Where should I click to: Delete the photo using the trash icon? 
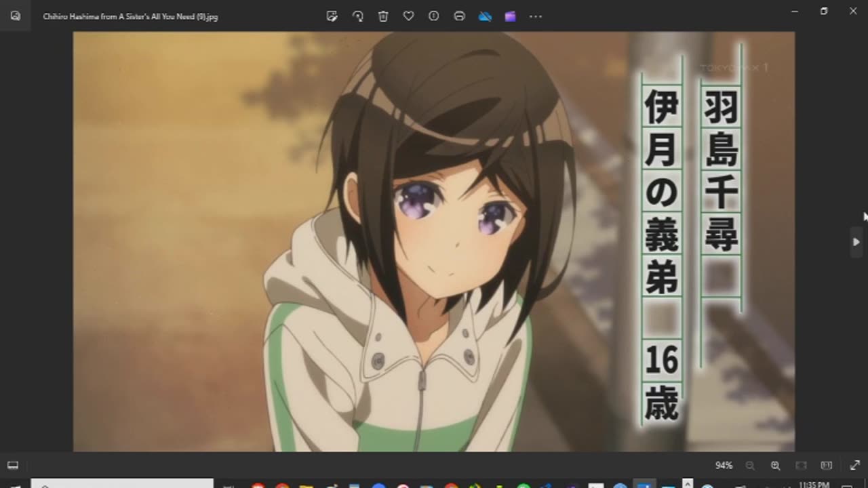(x=383, y=16)
